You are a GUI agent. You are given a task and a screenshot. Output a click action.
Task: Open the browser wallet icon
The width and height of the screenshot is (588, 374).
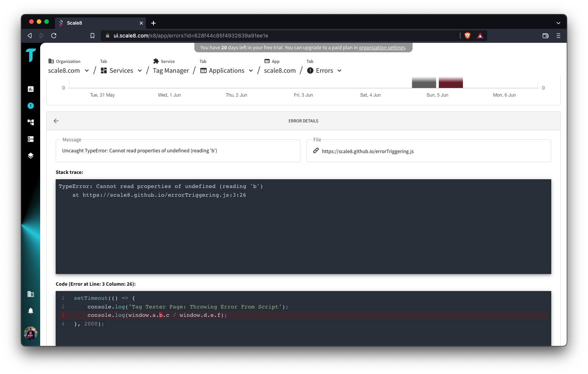(x=546, y=36)
